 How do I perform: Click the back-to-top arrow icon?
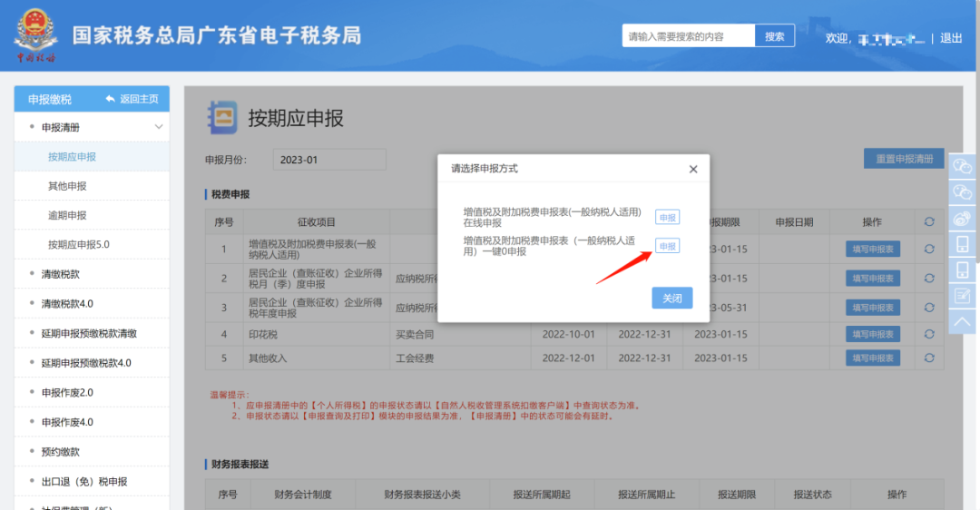[963, 321]
